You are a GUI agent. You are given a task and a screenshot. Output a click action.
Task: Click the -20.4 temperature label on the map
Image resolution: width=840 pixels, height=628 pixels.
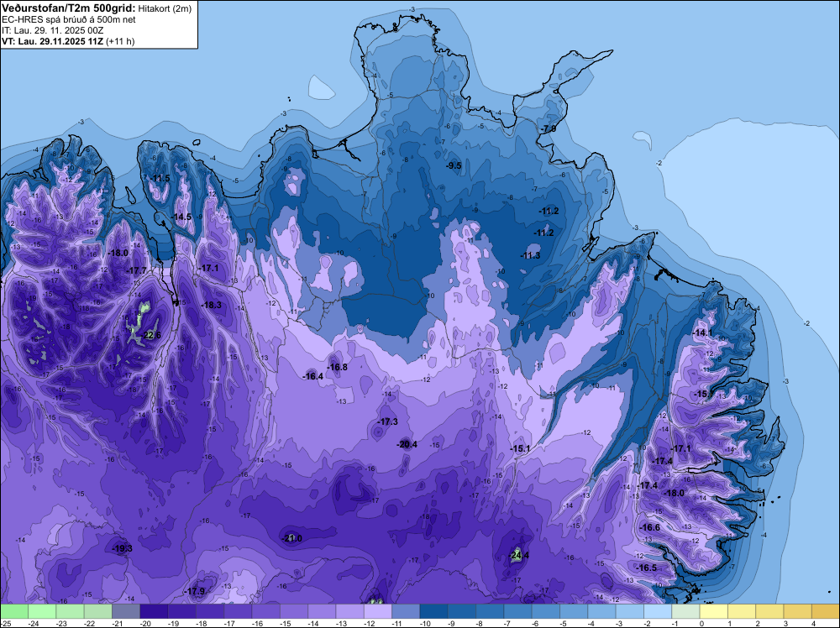(407, 444)
